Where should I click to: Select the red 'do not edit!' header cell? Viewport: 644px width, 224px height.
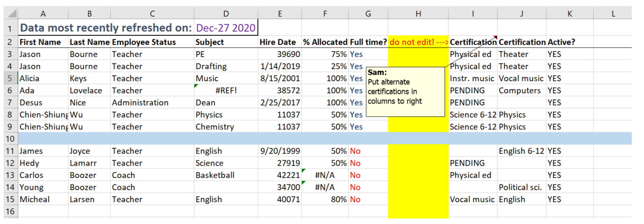[x=418, y=42]
